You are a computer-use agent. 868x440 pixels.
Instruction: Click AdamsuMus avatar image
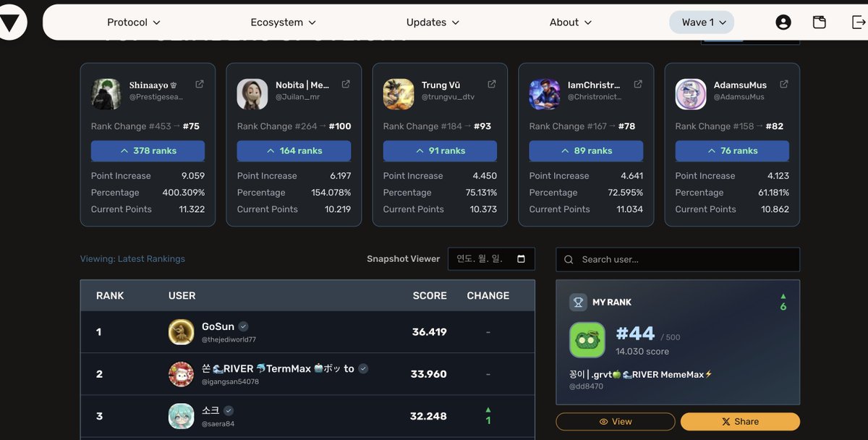(x=691, y=94)
